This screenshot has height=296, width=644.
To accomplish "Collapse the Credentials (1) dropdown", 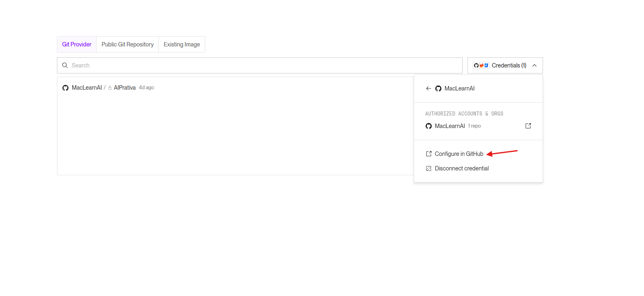I will (509, 65).
